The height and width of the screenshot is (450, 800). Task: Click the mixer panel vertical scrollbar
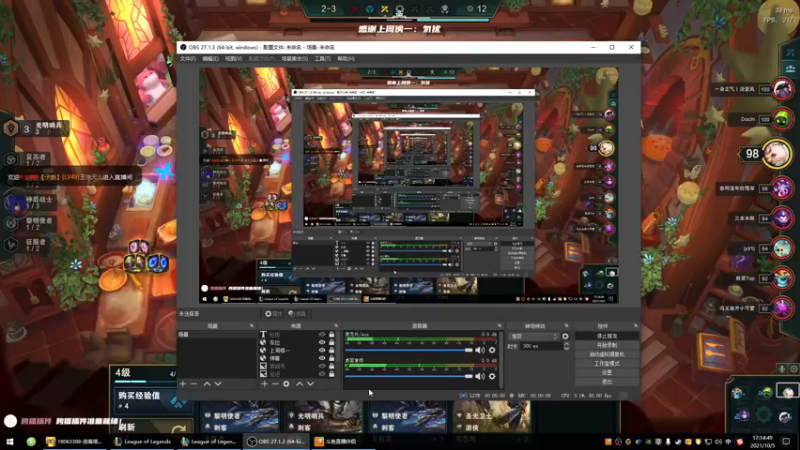[501, 360]
